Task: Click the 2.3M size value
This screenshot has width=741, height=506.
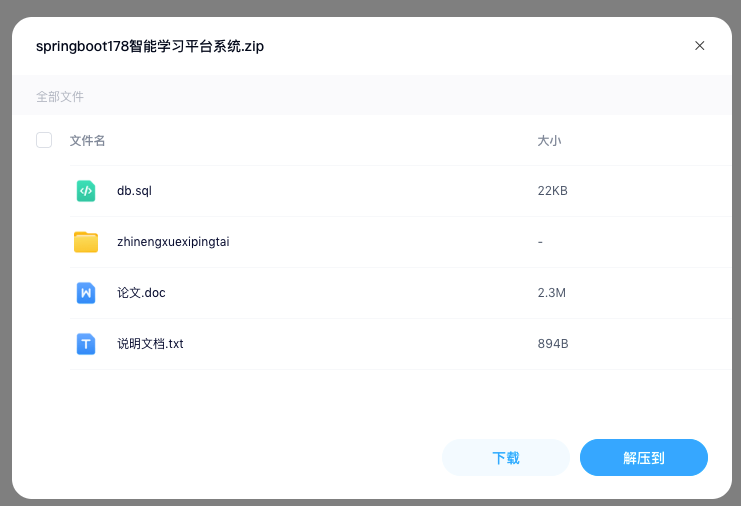Action: pyautogui.click(x=551, y=293)
